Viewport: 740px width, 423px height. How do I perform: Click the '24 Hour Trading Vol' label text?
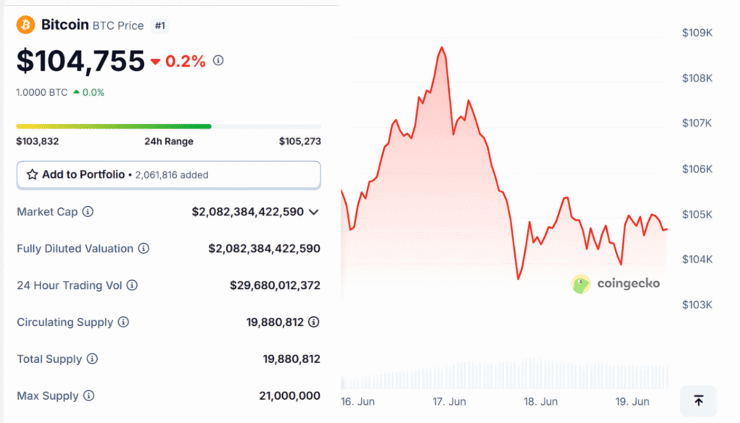tap(69, 285)
